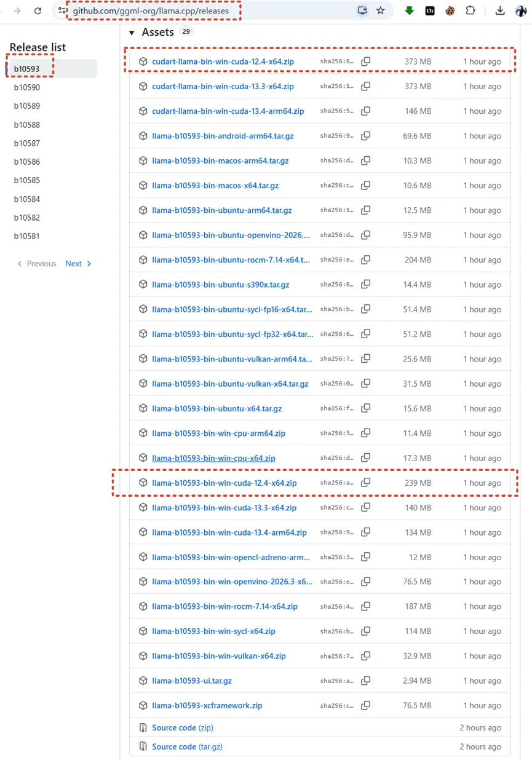Collapse the Assets section triangle
The width and height of the screenshot is (532, 760).
pyautogui.click(x=131, y=33)
